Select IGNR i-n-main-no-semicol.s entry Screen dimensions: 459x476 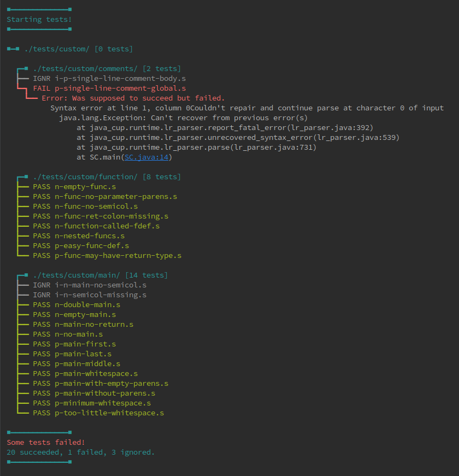tap(90, 285)
